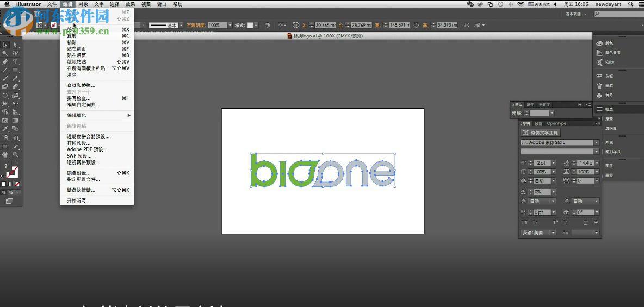Select the Eyedropper tool
Viewport: 644px width, 307px height.
(x=5, y=129)
